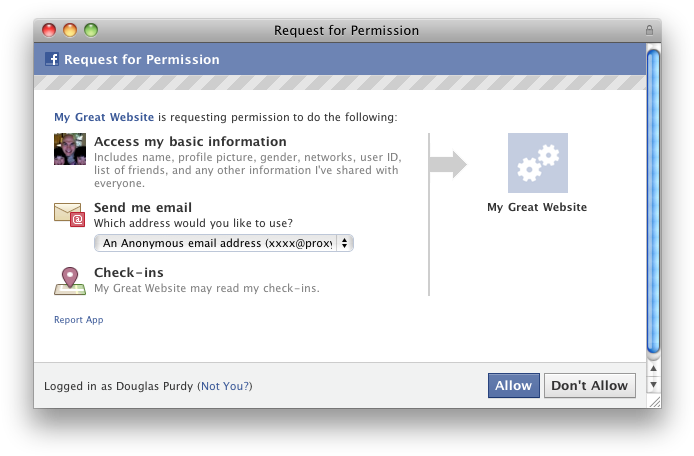
Task: Click the email envelope icon
Action: coord(69,213)
